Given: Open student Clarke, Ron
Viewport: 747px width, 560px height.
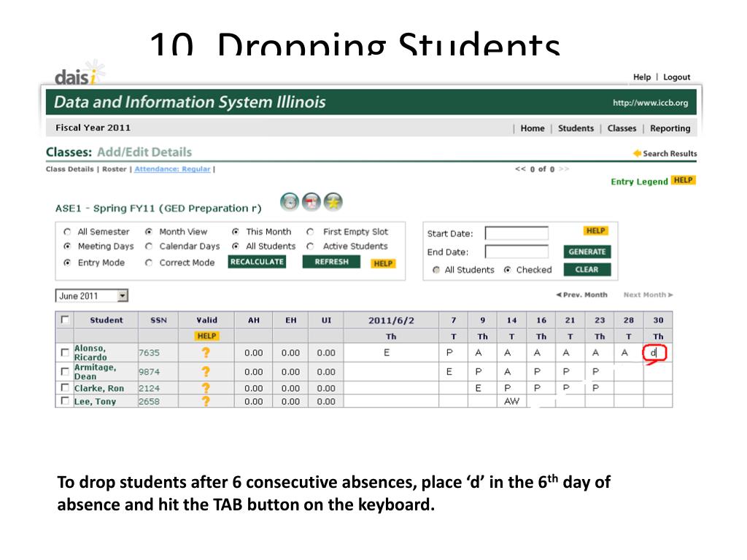Looking at the screenshot, I should pyautogui.click(x=98, y=388).
